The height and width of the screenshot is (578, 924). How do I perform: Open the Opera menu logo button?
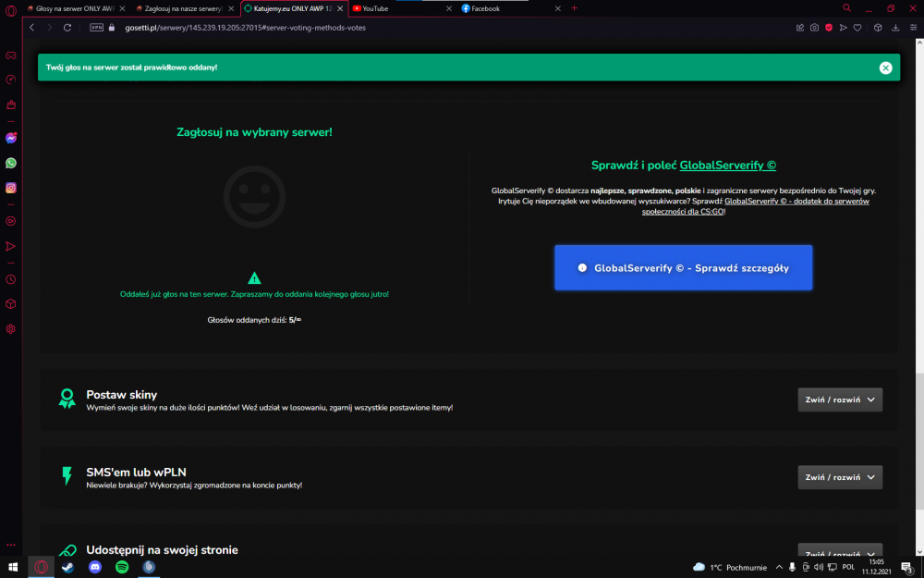(10, 10)
